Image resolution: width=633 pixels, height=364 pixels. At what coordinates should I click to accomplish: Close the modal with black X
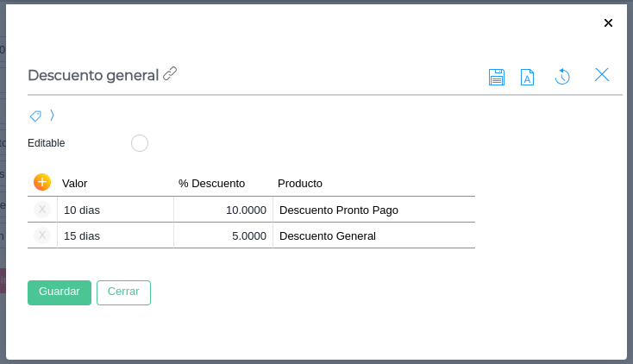[x=608, y=23]
